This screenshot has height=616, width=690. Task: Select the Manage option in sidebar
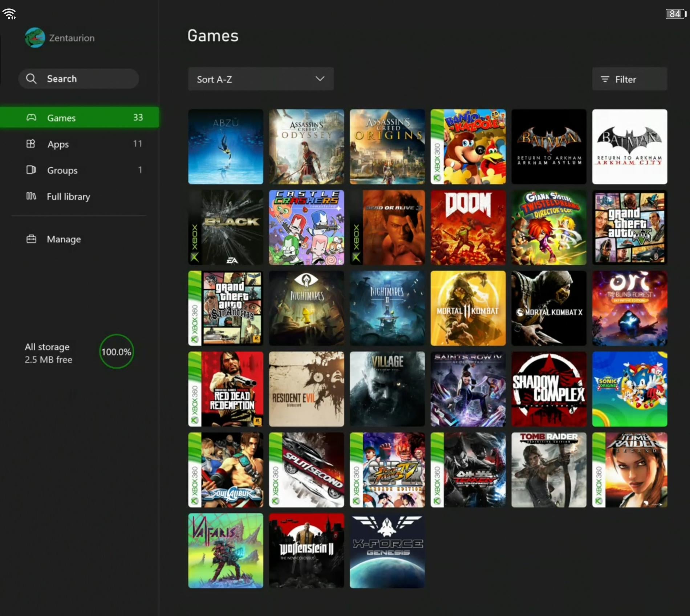click(64, 239)
